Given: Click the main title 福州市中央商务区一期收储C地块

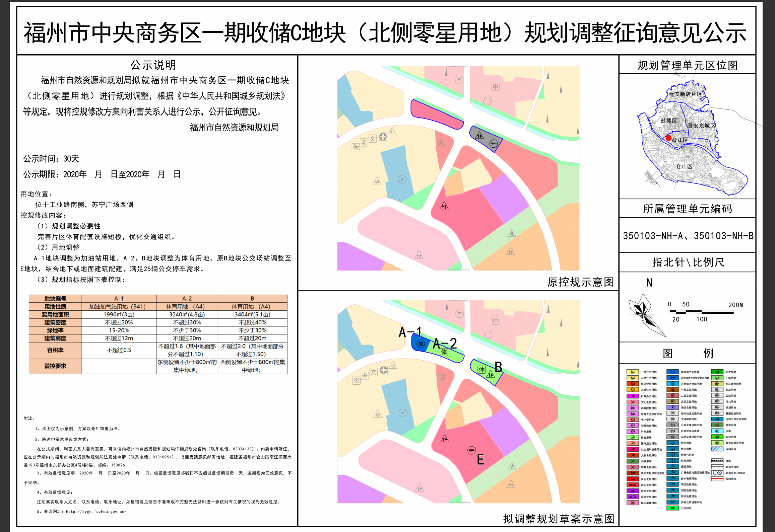Looking at the screenshot, I should click(x=185, y=33).
